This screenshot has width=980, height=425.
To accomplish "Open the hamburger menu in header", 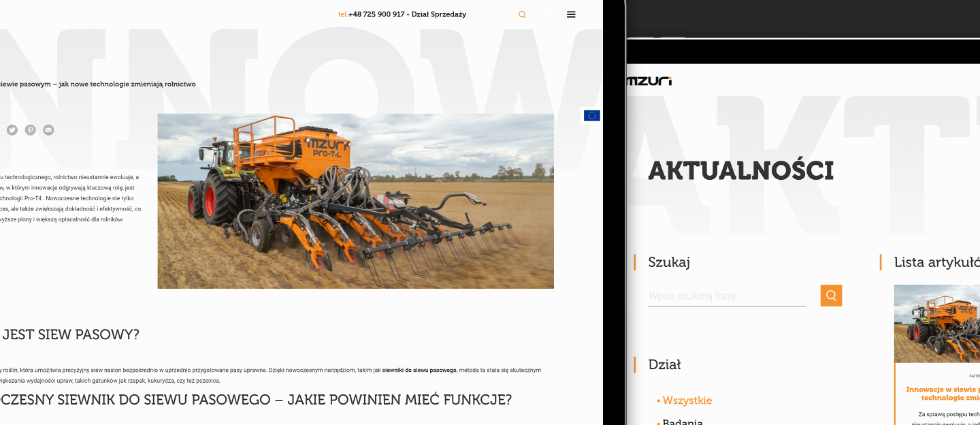I will (x=571, y=14).
